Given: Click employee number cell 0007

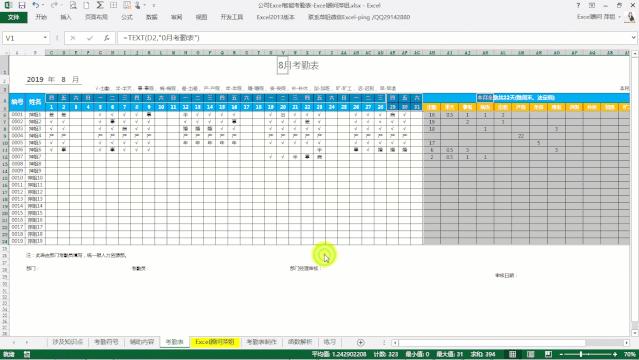Looking at the screenshot, I should point(17,157).
